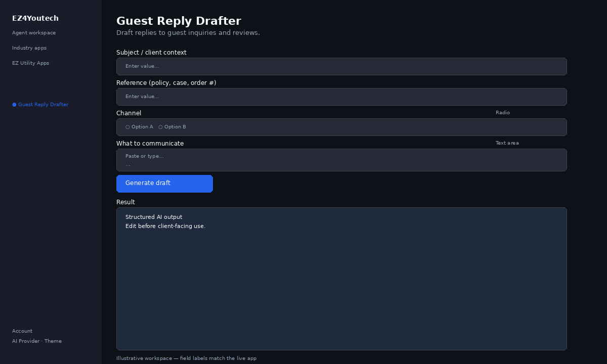The image size is (607, 364).
Task: Open EZ Utility Apps in sidebar
Action: [30, 63]
